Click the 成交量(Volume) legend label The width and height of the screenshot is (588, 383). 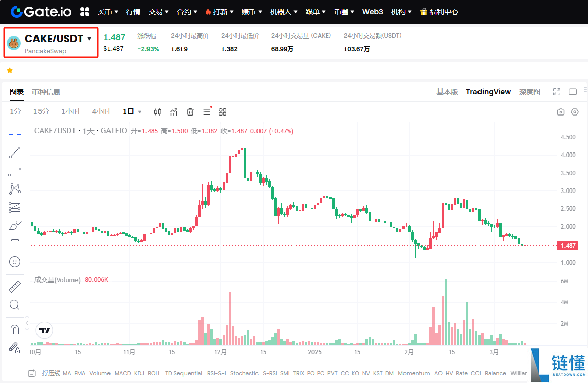(57, 280)
